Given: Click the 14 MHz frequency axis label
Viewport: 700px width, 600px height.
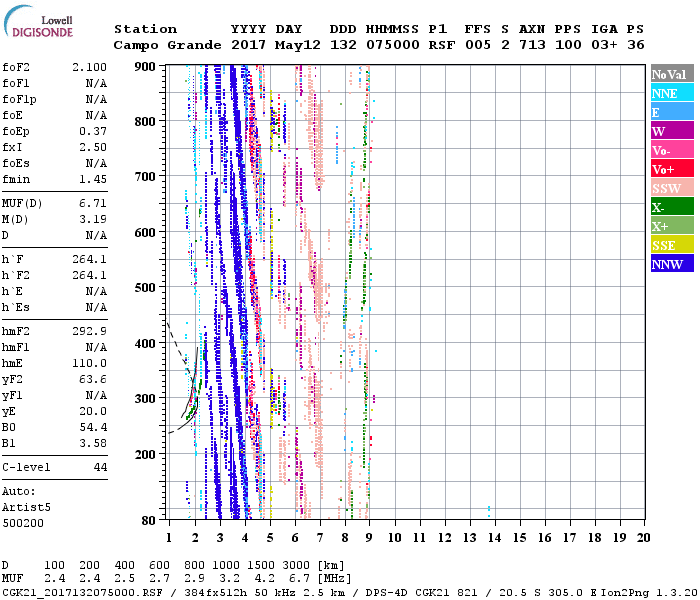Looking at the screenshot, I should [494, 538].
